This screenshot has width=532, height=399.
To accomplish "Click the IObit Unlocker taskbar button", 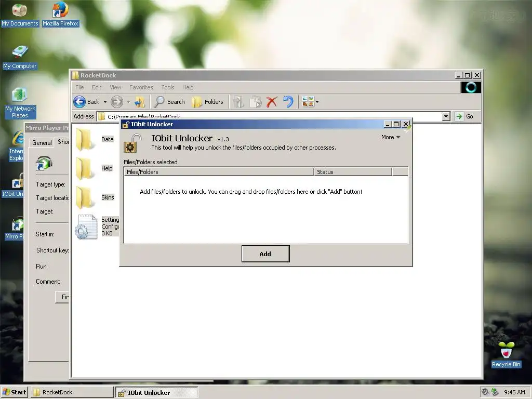I will click(157, 393).
